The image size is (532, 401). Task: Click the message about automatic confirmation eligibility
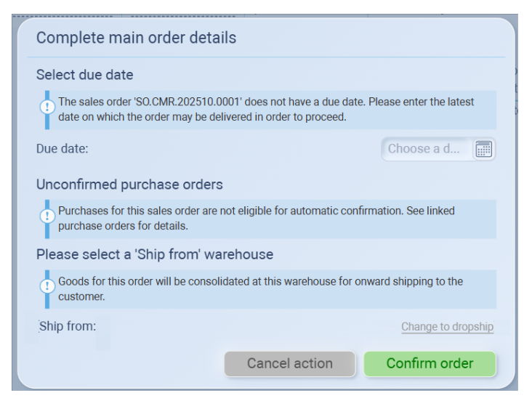click(x=256, y=211)
